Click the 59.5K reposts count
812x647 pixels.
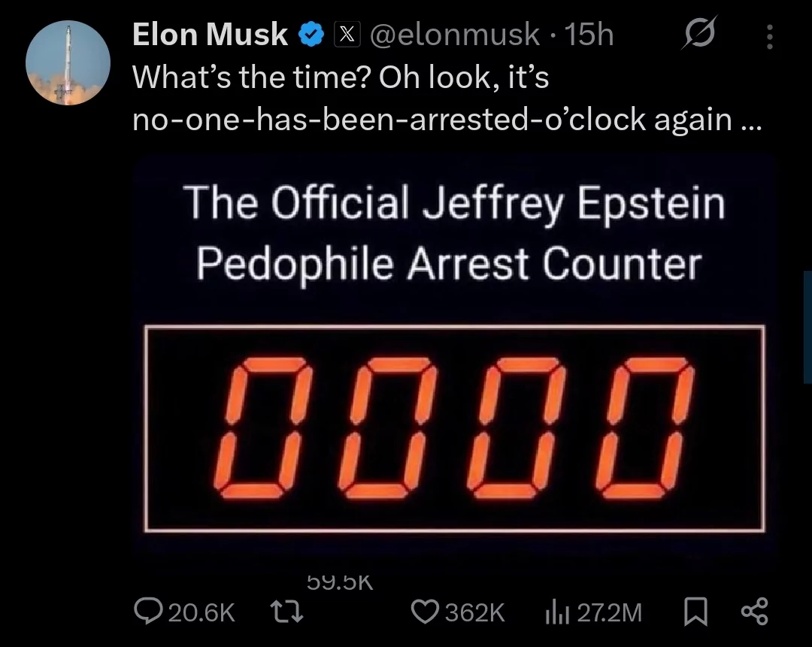pyautogui.click(x=340, y=582)
